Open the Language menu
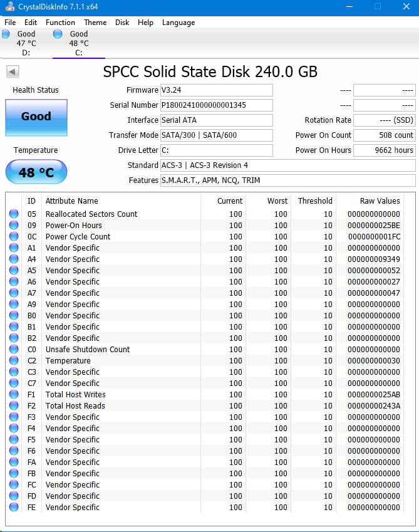This screenshot has height=532, width=419. (178, 23)
